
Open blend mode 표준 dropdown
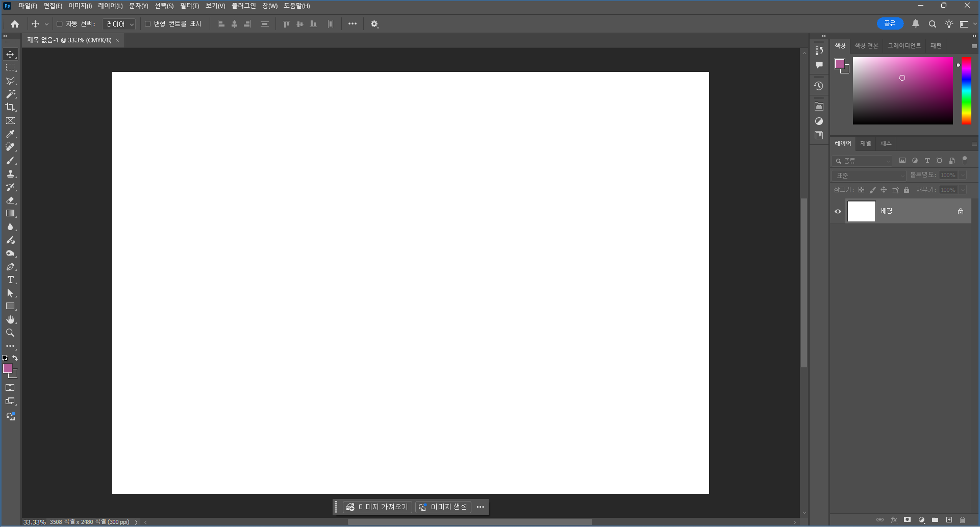click(x=869, y=175)
